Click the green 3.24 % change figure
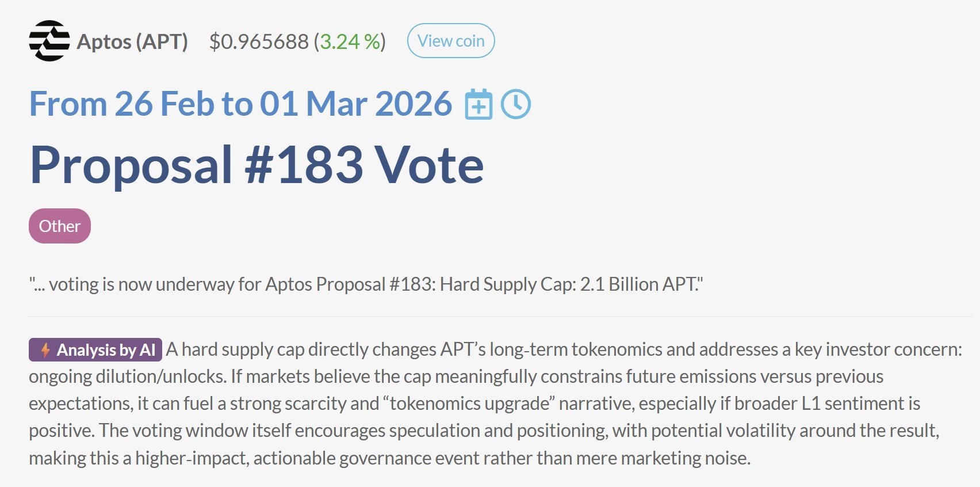The width and height of the screenshot is (980, 487). [x=350, y=41]
